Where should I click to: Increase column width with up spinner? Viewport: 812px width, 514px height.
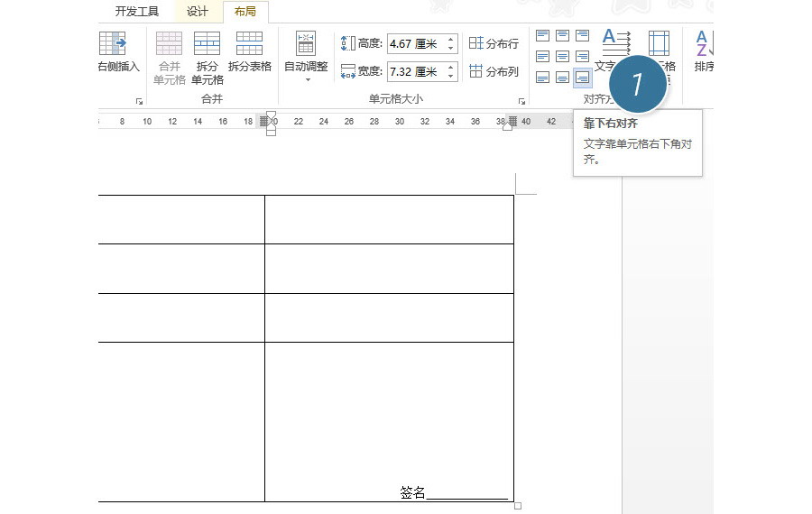click(451, 67)
